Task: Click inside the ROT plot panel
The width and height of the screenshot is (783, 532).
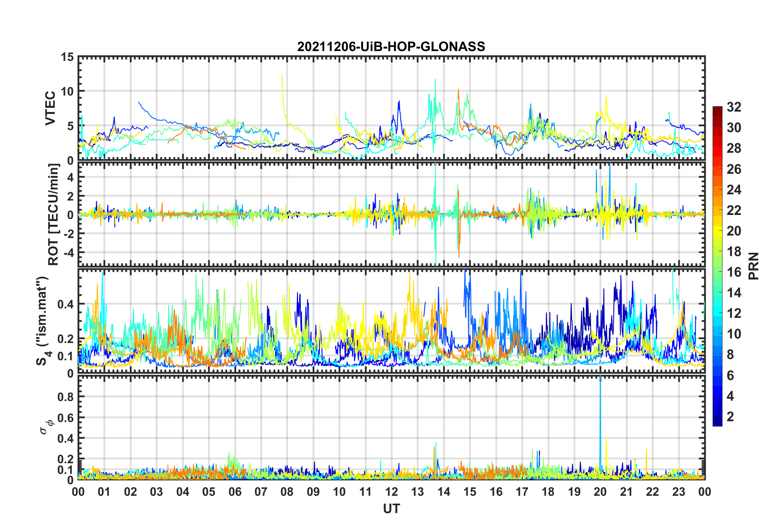Action: pyautogui.click(x=391, y=214)
